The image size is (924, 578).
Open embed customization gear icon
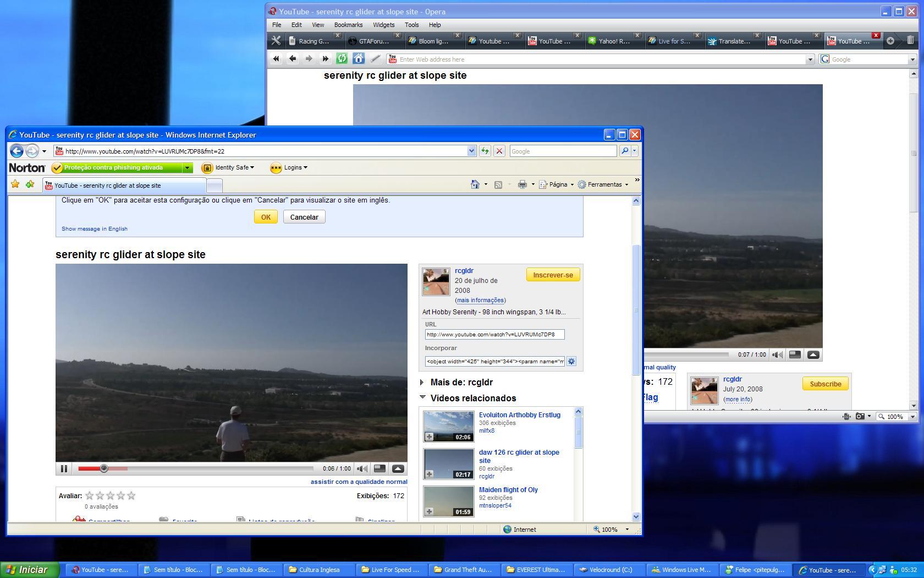[571, 361]
